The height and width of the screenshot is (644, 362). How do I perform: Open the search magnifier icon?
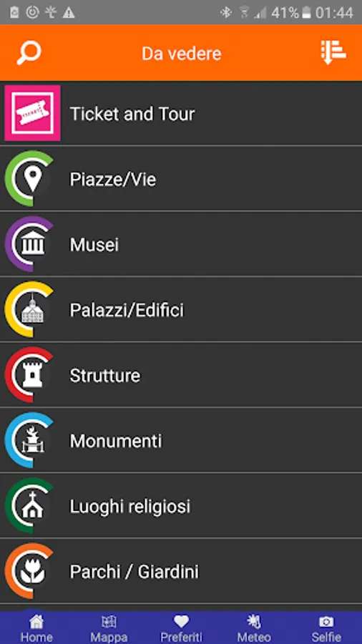(29, 54)
